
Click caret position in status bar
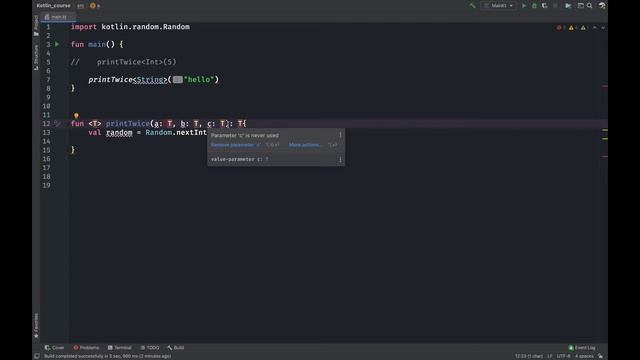coord(529,356)
